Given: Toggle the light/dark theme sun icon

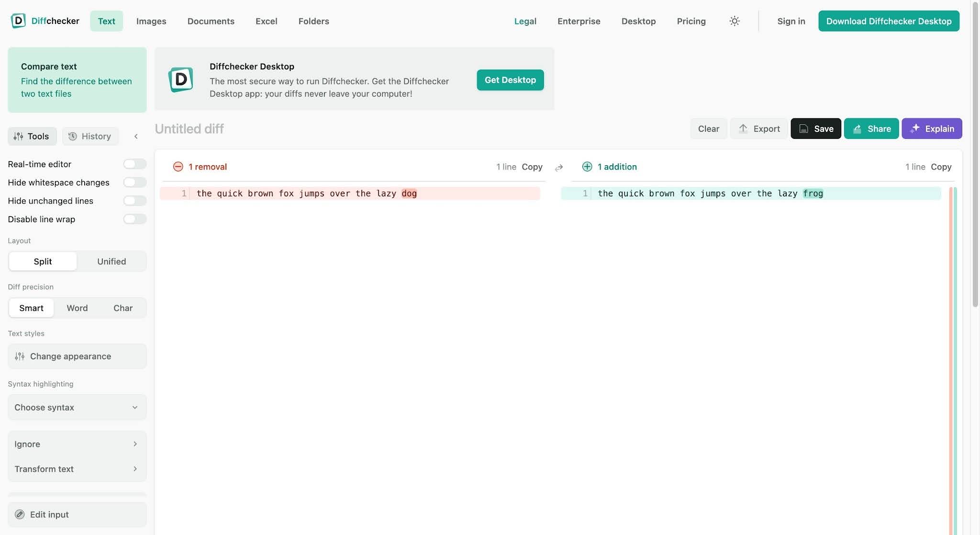Looking at the screenshot, I should [x=735, y=21].
